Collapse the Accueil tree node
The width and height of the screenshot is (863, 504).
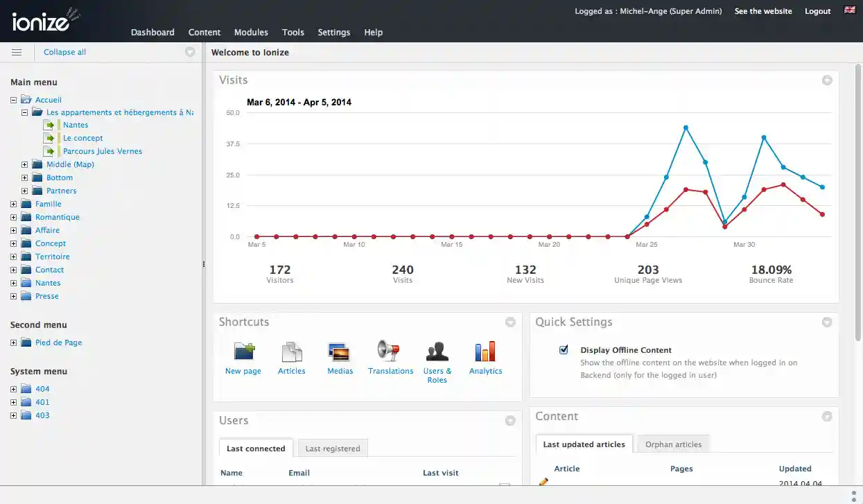pos(14,100)
